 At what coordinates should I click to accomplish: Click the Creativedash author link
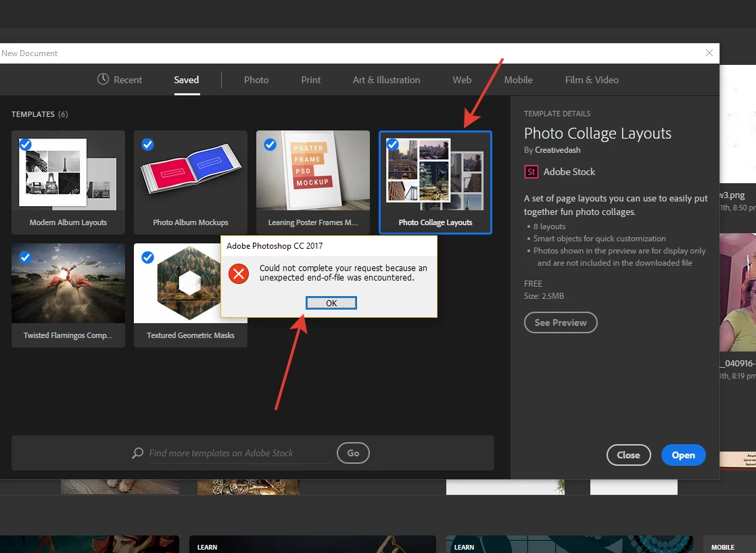(x=557, y=150)
